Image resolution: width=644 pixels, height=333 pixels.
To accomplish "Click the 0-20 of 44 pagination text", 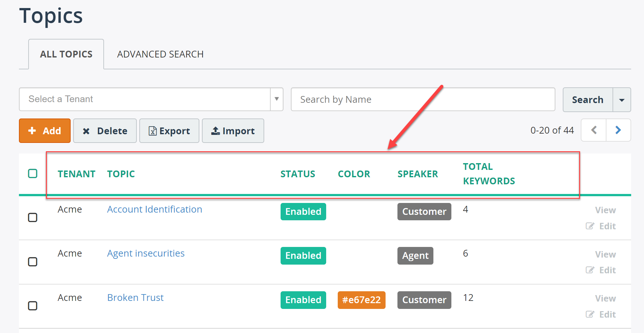I will (x=552, y=130).
